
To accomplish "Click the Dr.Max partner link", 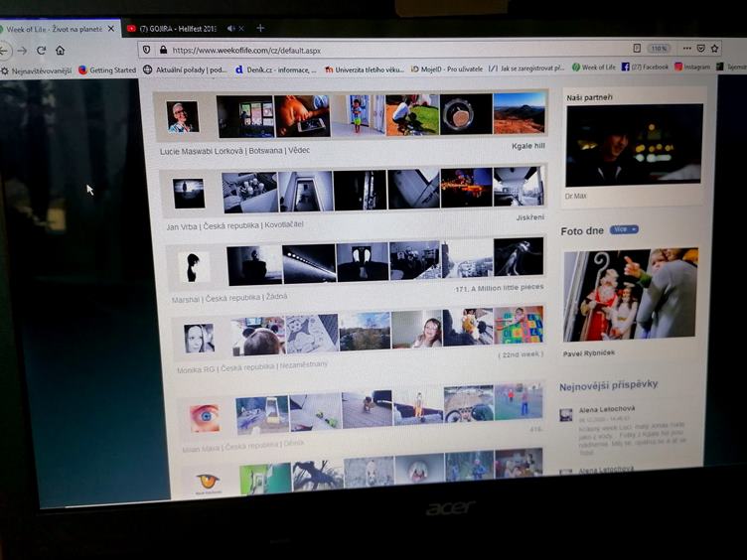I will click(575, 196).
